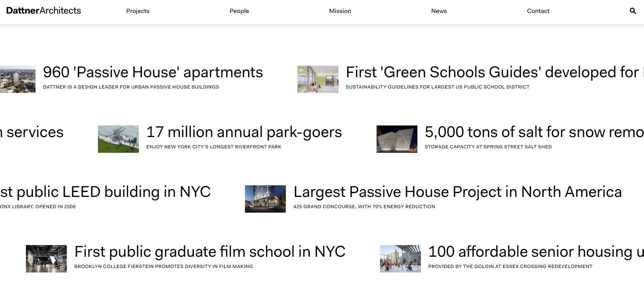Open the Mission menu item
The width and height of the screenshot is (644, 294).
click(x=340, y=11)
